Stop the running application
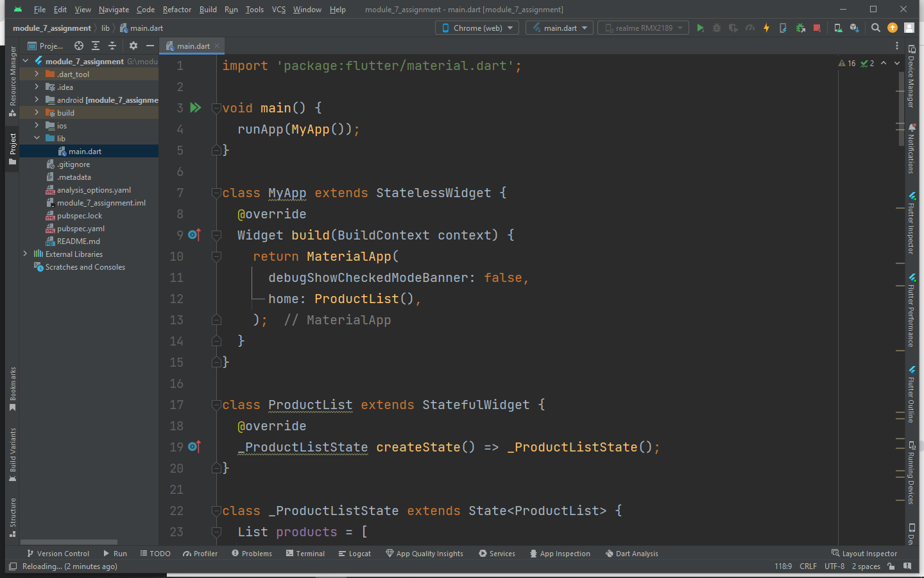This screenshot has width=924, height=578. pos(815,28)
